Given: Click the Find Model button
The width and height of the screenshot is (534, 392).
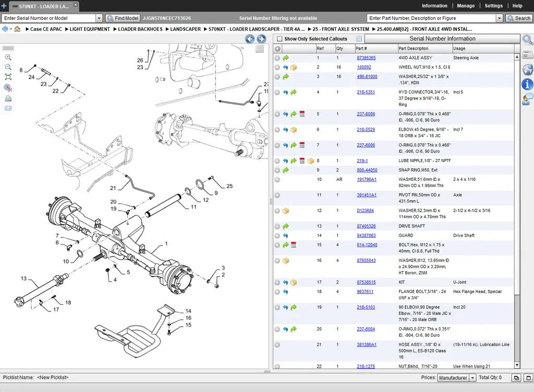Looking at the screenshot, I should [123, 18].
